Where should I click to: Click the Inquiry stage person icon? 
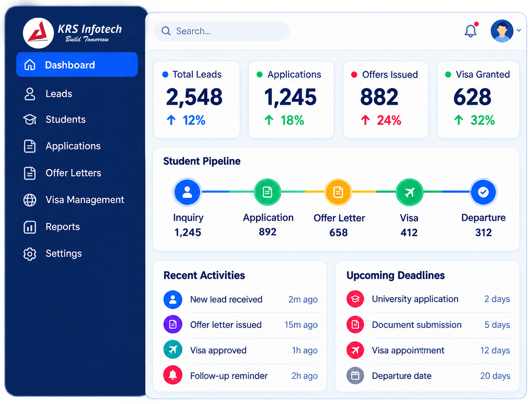point(187,192)
